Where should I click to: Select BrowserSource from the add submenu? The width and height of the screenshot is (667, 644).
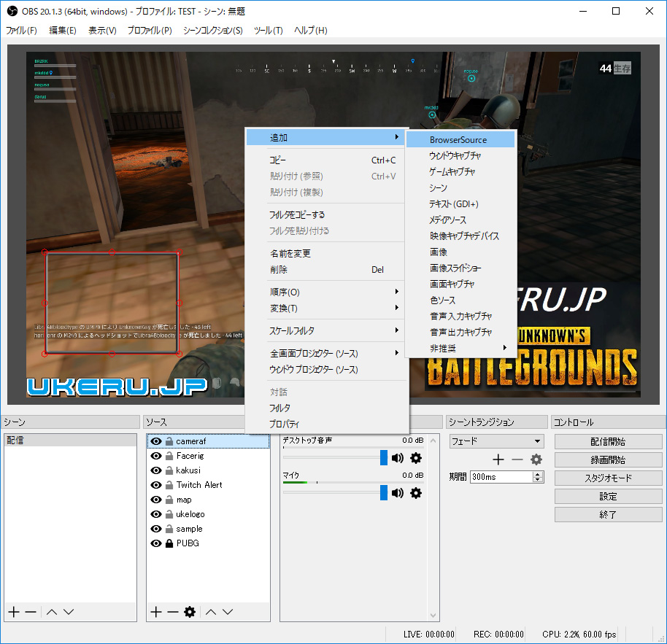[x=458, y=139]
